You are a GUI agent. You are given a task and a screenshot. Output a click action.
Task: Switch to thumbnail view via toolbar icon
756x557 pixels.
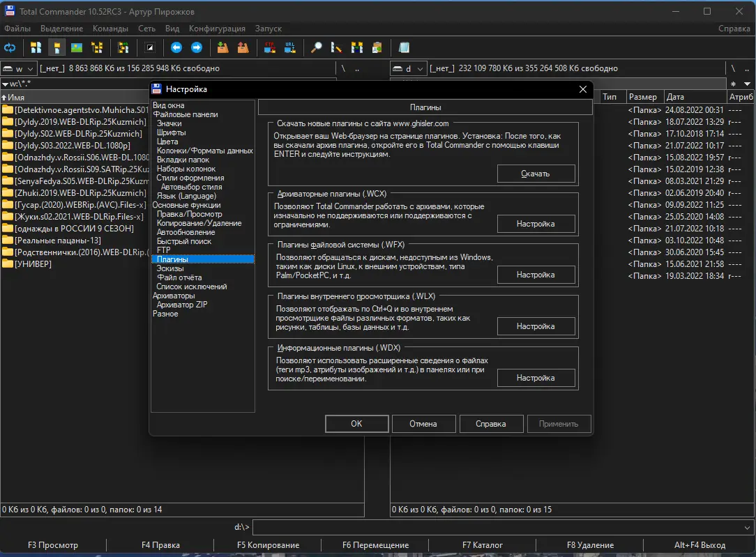click(76, 47)
